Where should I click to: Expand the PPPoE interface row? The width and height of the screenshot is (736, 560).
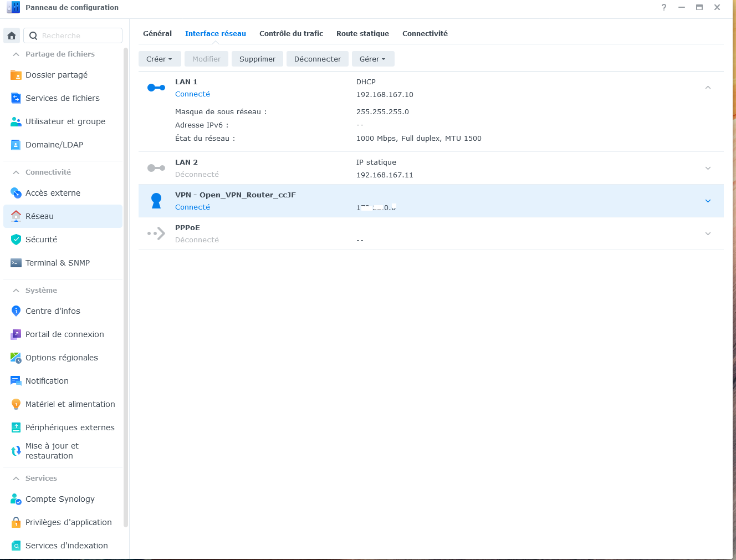tap(708, 233)
